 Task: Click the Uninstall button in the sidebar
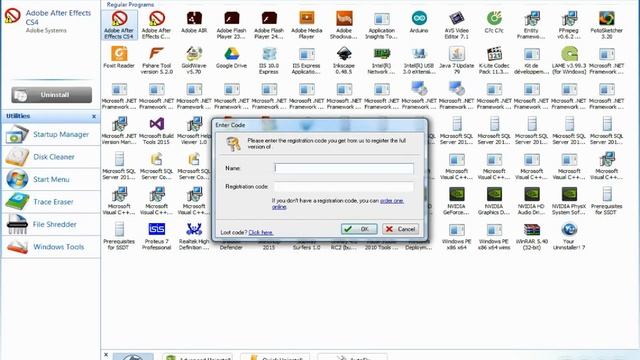point(51,95)
